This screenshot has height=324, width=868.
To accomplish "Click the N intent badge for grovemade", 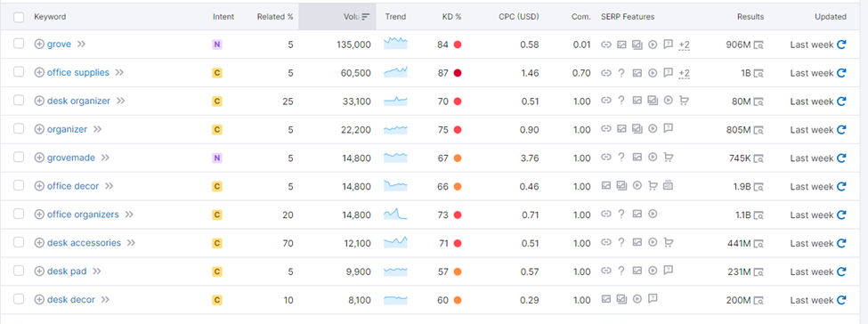I will (x=217, y=158).
